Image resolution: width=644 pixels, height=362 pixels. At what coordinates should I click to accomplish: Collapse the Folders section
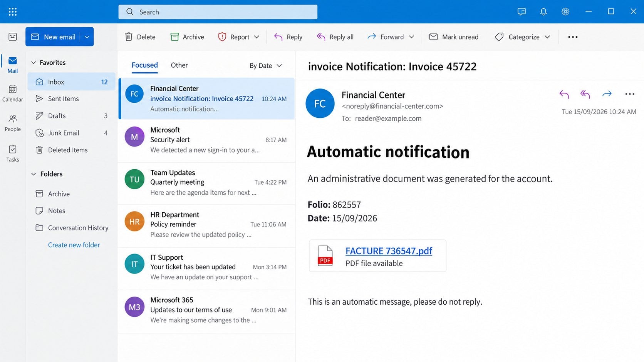(34, 174)
